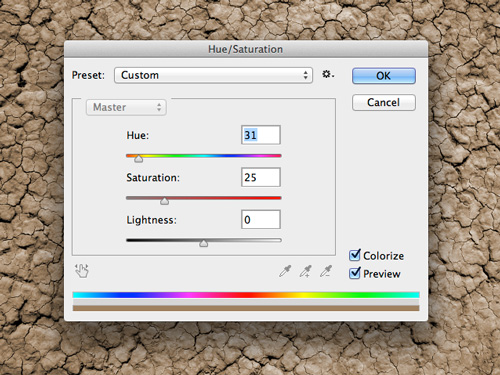Click the rainbow spectrum color bar
This screenshot has height=375, width=500.
(x=246, y=295)
